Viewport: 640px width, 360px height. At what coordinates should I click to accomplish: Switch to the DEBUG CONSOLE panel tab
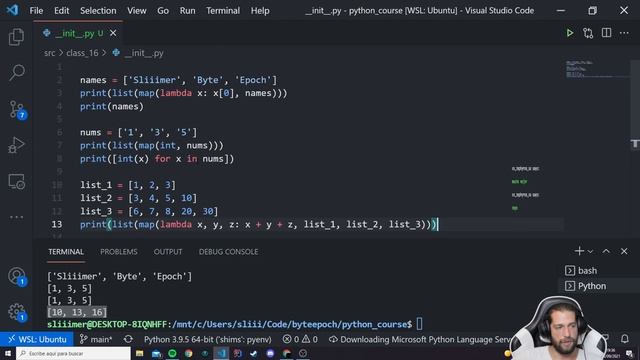(x=228, y=252)
